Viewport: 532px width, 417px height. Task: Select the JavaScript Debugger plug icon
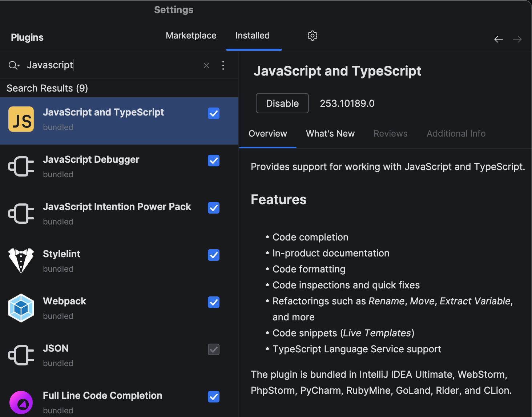click(21, 166)
